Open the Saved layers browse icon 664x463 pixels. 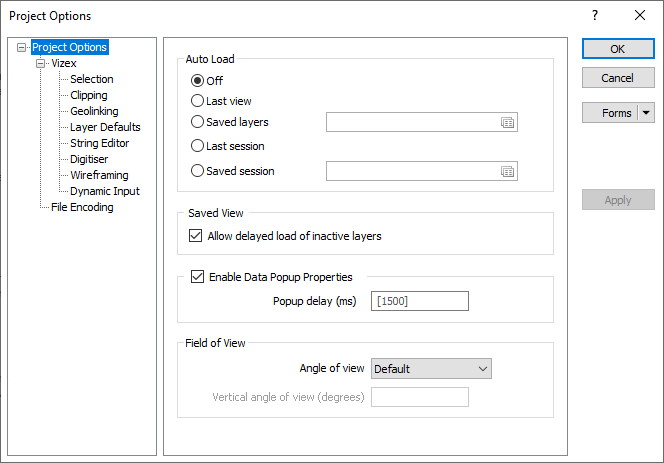507,123
